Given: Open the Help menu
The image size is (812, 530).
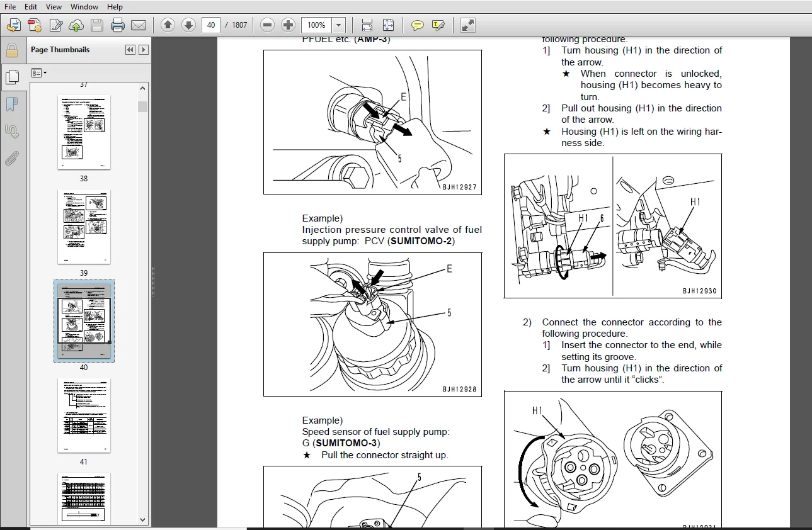Looking at the screenshot, I should (x=115, y=6).
